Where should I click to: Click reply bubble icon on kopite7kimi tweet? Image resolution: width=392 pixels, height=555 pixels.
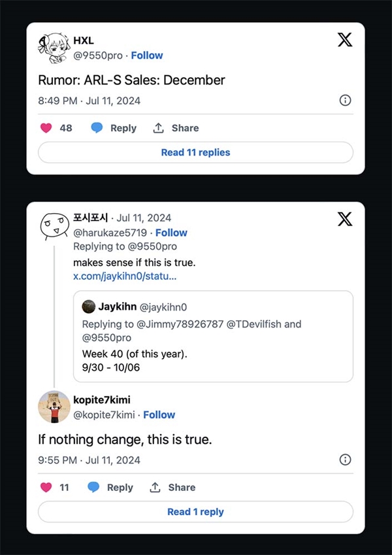click(x=94, y=487)
